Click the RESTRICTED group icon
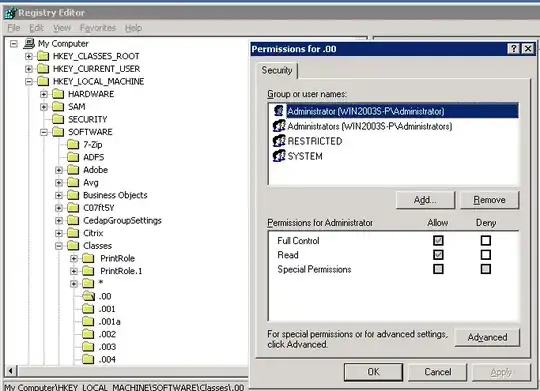 pyautogui.click(x=279, y=141)
